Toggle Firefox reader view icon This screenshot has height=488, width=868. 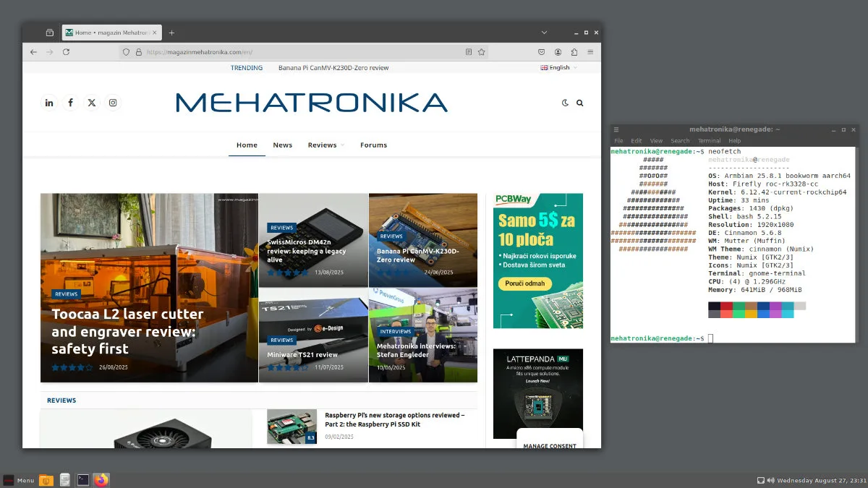click(x=469, y=52)
